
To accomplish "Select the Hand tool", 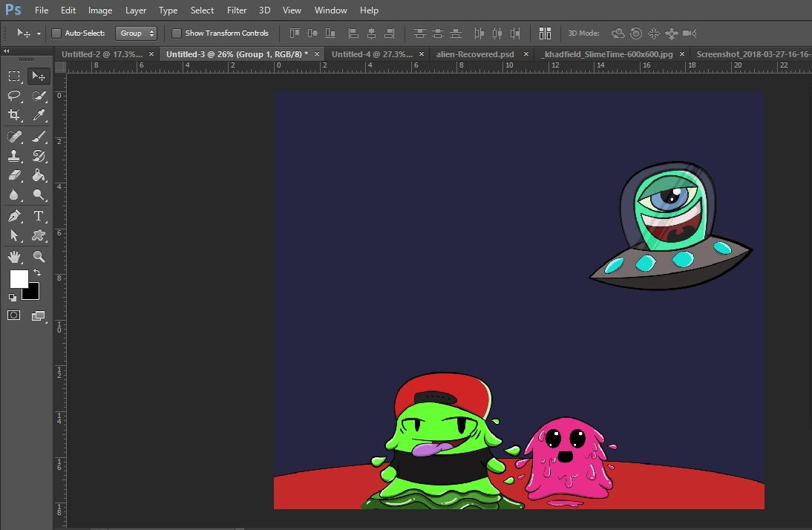I will click(x=14, y=256).
